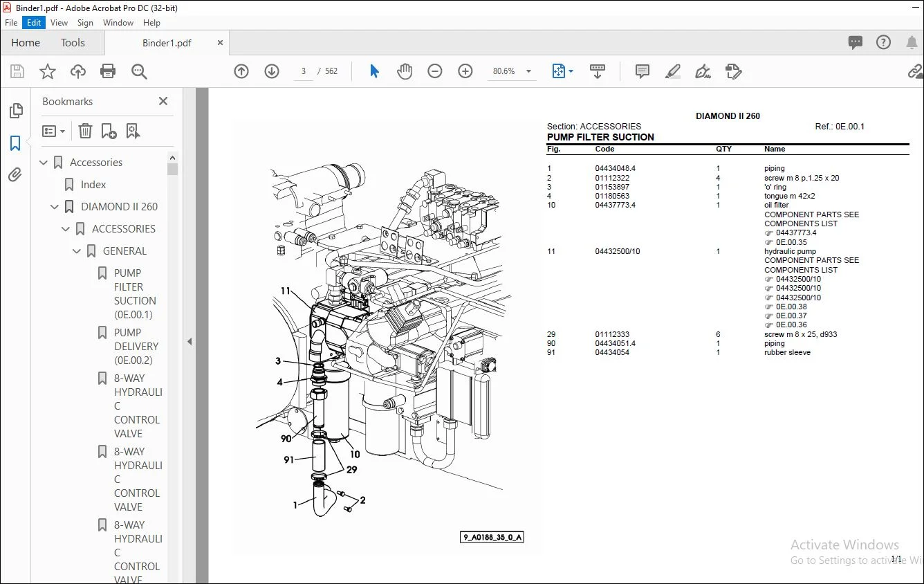Open the Attachments paperclip panel
The width and height of the screenshot is (924, 584).
coord(15,175)
